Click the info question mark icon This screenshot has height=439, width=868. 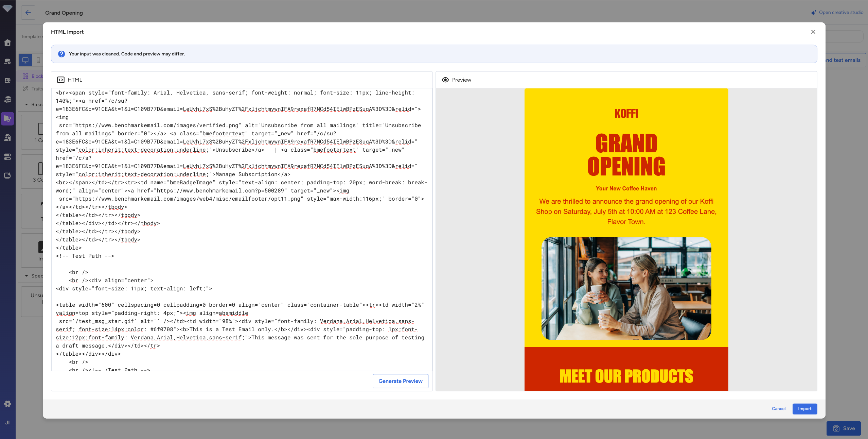[61, 54]
